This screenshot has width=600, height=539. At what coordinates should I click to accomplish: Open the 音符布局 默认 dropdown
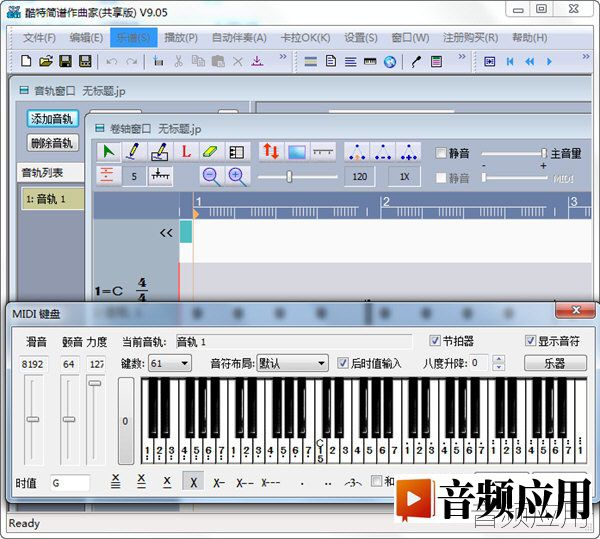292,363
